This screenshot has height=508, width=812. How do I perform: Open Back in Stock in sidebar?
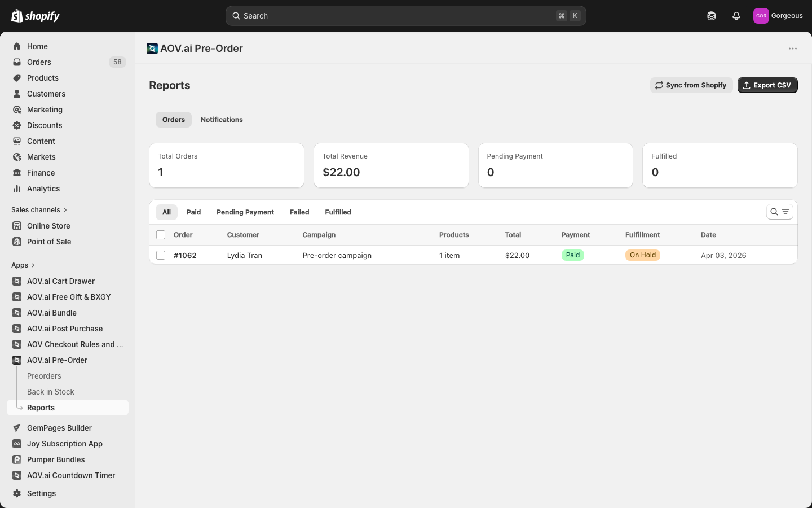(x=51, y=392)
